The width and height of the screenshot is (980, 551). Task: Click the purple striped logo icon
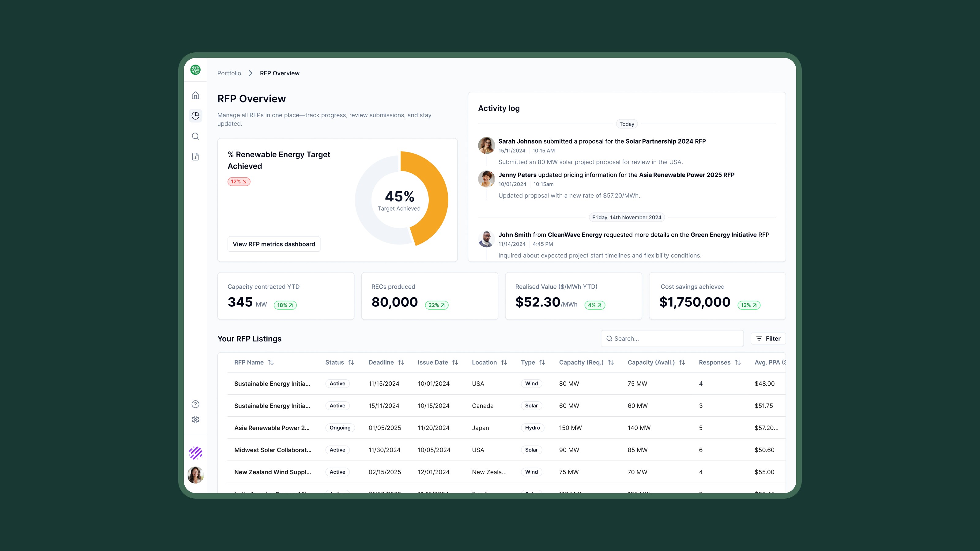tap(195, 453)
